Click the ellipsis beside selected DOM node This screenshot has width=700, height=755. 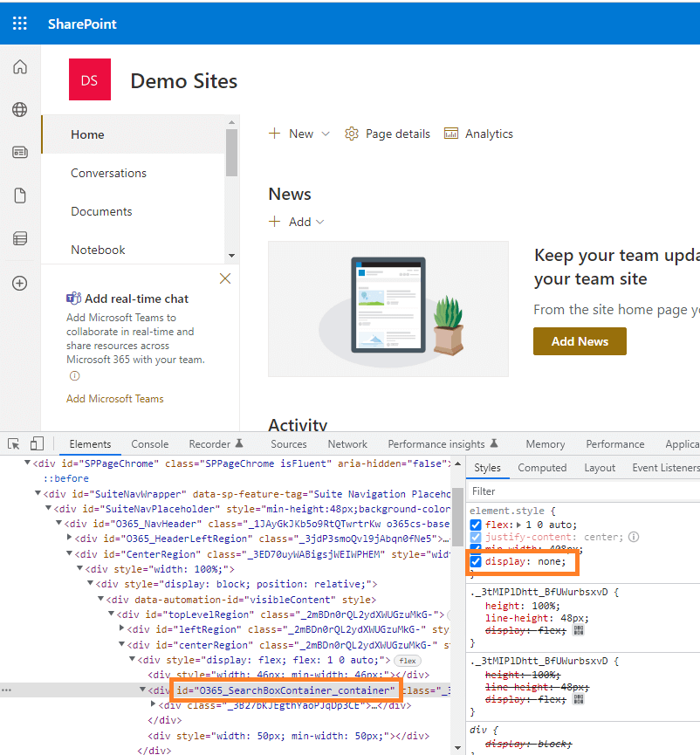[x=6, y=690]
